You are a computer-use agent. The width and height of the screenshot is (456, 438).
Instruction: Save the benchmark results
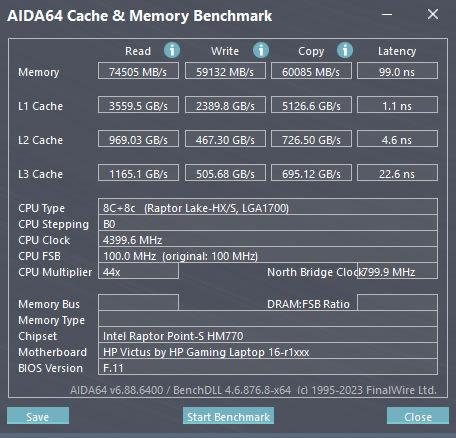click(x=38, y=416)
